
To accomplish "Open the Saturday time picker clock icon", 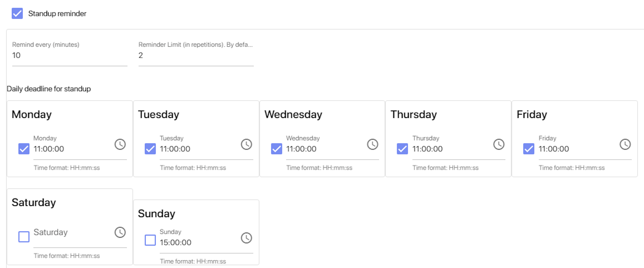I will (120, 232).
